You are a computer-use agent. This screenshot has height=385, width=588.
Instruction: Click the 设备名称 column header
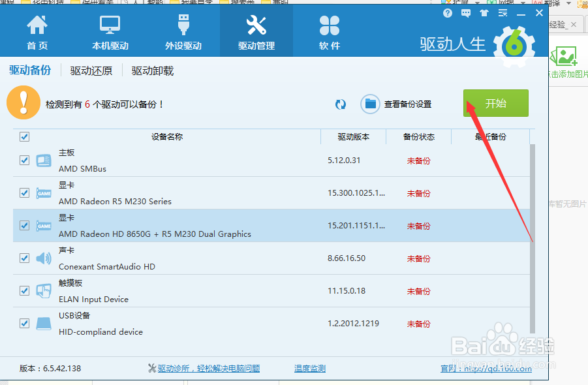[x=167, y=137]
